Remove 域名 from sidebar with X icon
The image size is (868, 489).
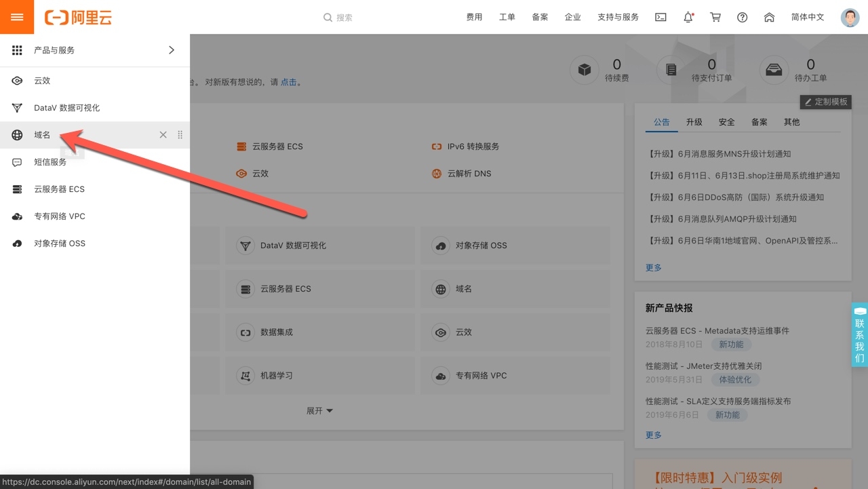click(x=163, y=135)
